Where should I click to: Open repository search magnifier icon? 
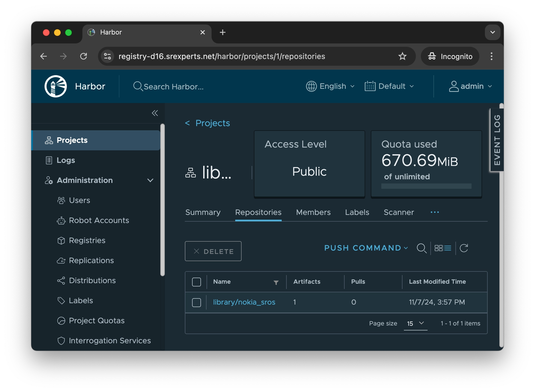click(421, 248)
